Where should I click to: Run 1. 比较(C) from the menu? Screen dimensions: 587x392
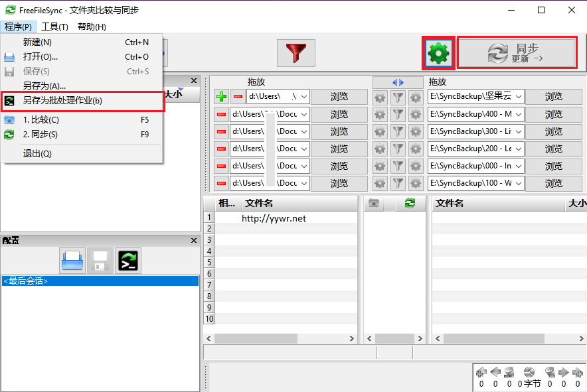pyautogui.click(x=82, y=119)
